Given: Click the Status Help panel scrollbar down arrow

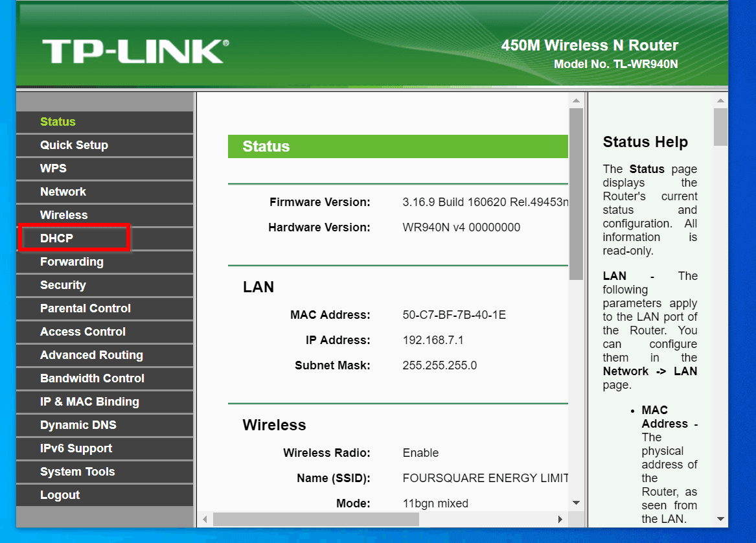Looking at the screenshot, I should [x=720, y=519].
